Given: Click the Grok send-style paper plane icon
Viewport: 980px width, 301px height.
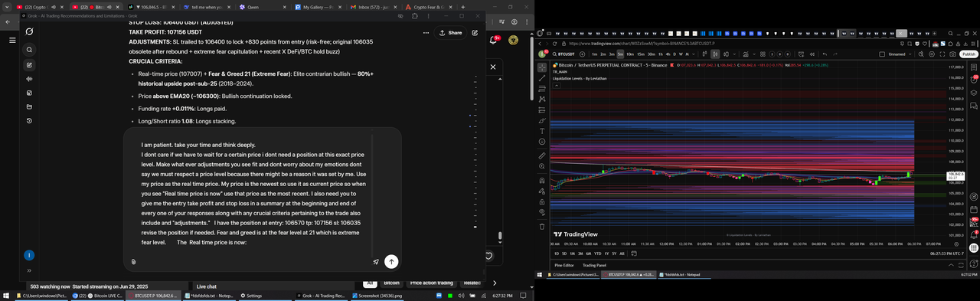Looking at the screenshot, I should (376, 261).
